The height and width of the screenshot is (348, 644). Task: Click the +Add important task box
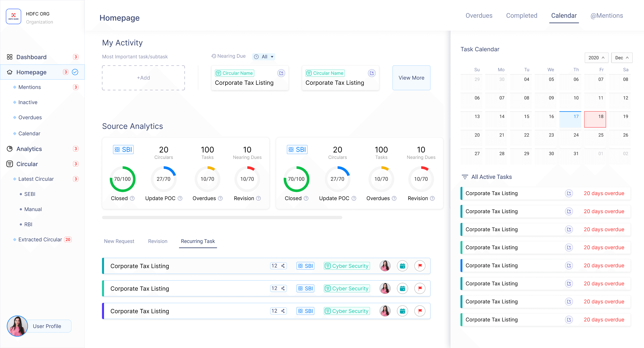143,78
